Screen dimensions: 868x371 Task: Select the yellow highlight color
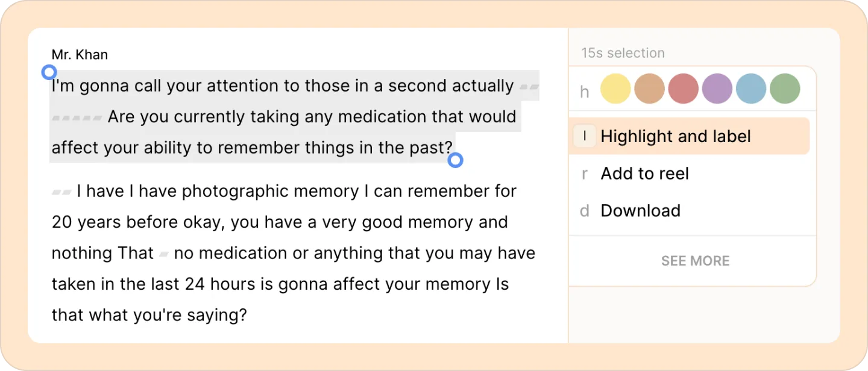[x=615, y=89]
